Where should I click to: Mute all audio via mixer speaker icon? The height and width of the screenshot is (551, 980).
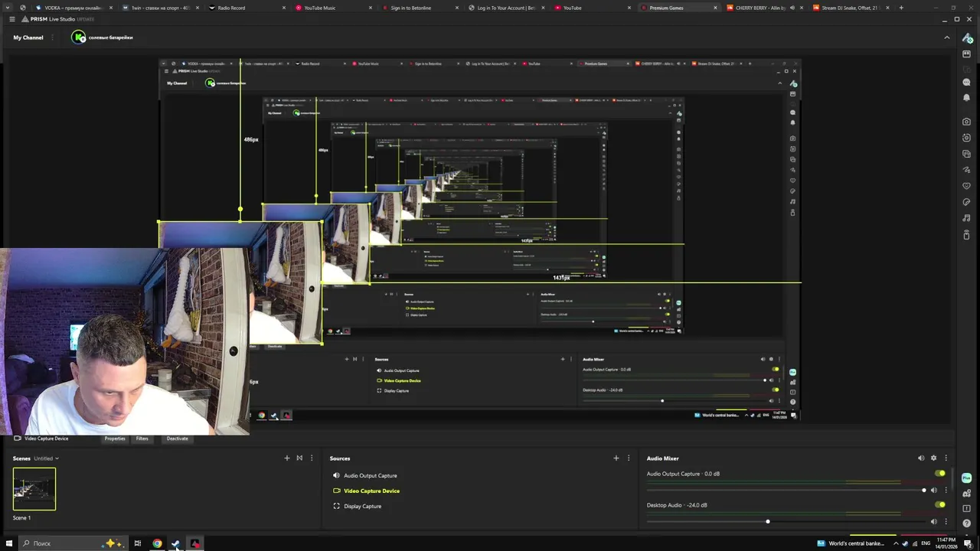pos(921,458)
